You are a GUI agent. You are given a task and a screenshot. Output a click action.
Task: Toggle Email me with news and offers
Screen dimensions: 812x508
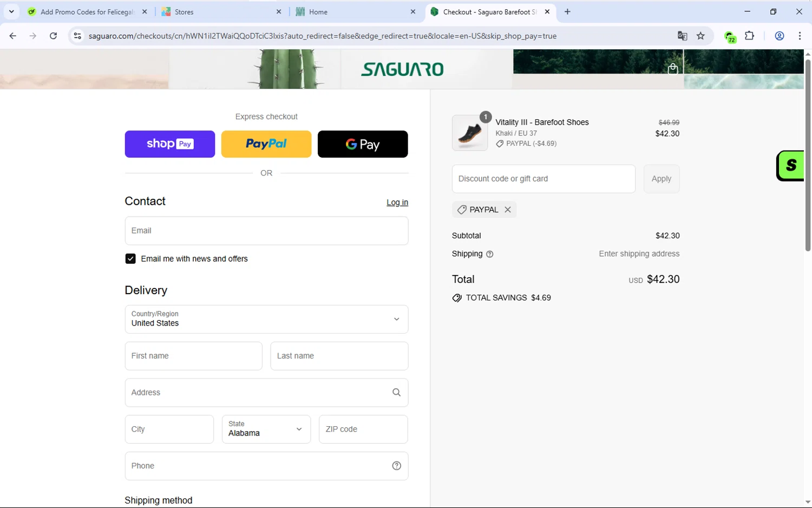click(130, 259)
